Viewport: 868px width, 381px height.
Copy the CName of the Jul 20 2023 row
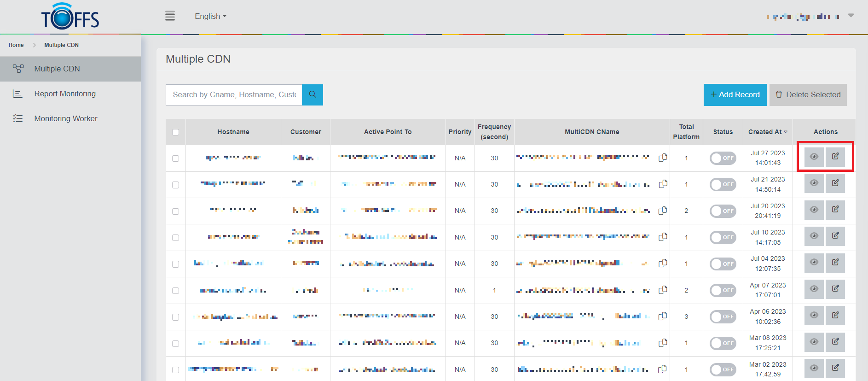pos(663,211)
